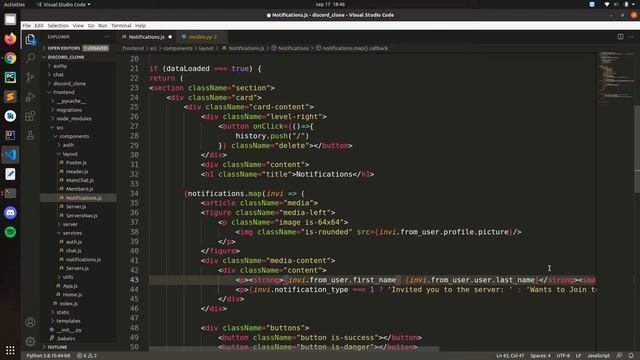Open the Extensions view
This screenshot has width=640, height=360.
30,116
